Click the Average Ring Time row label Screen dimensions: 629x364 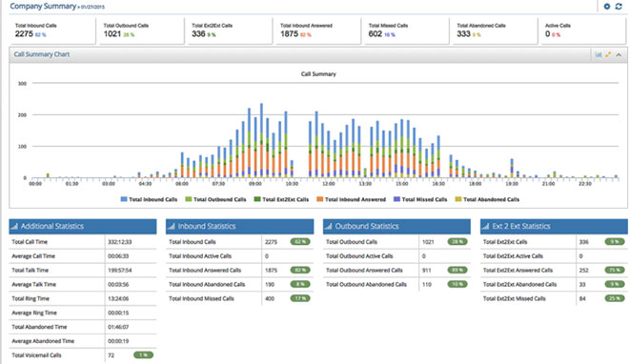[x=34, y=313]
